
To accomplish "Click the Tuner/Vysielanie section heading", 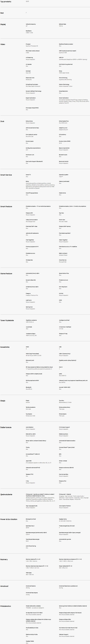I will click(x=7, y=320).
